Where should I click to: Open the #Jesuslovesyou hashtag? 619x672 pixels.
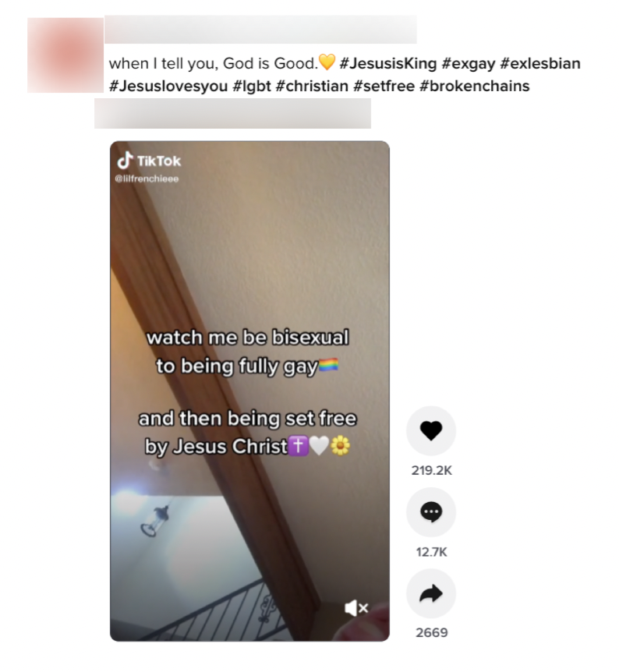(x=168, y=86)
